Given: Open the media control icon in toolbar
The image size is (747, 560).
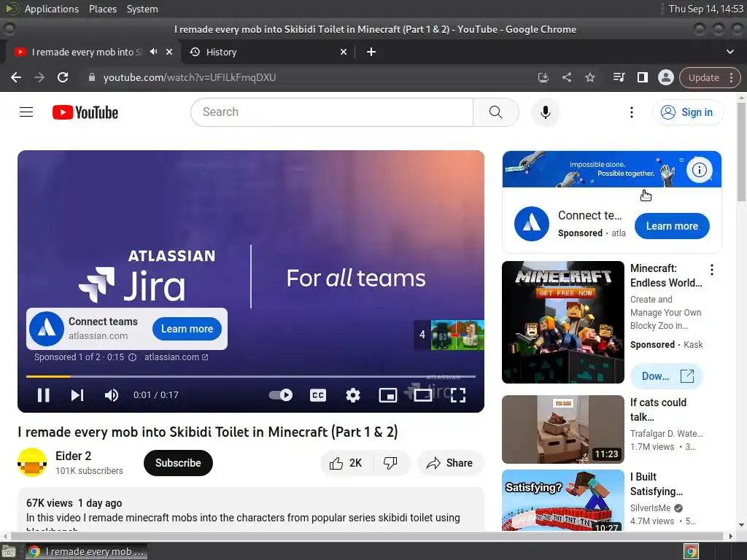Looking at the screenshot, I should pyautogui.click(x=619, y=77).
